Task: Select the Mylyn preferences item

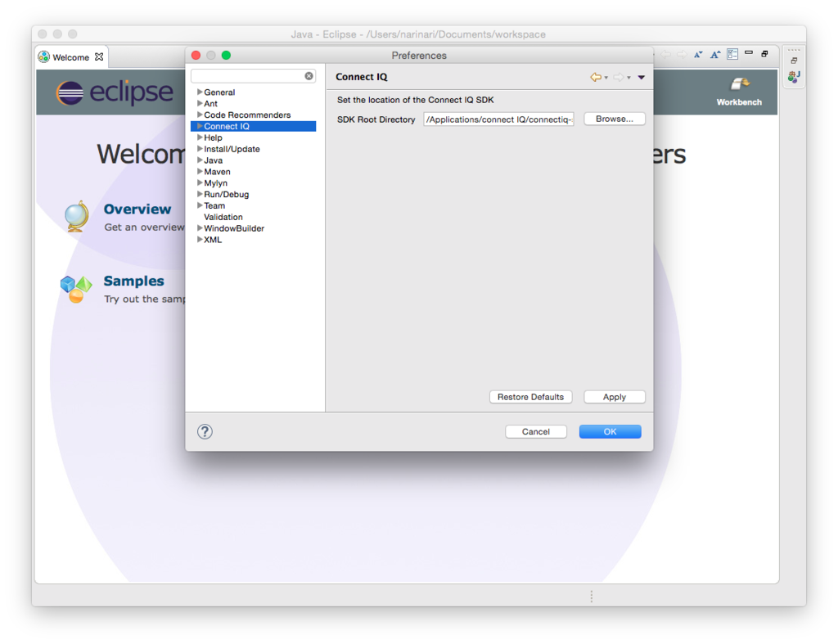Action: coord(215,182)
